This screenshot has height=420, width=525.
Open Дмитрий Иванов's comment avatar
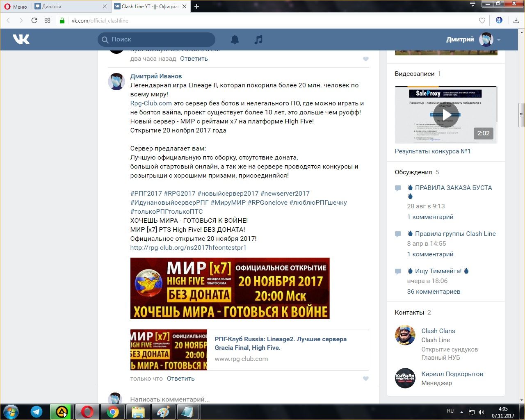(x=116, y=82)
